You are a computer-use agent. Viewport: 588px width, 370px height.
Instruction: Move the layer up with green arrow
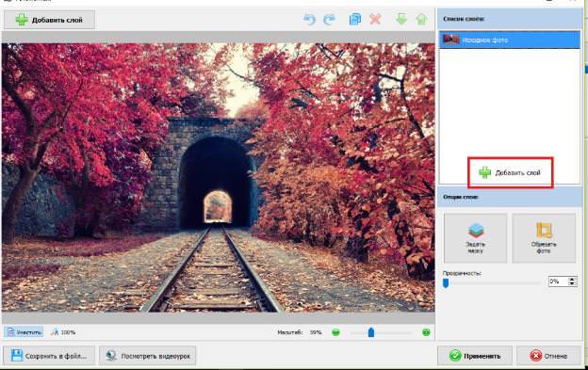click(x=421, y=19)
